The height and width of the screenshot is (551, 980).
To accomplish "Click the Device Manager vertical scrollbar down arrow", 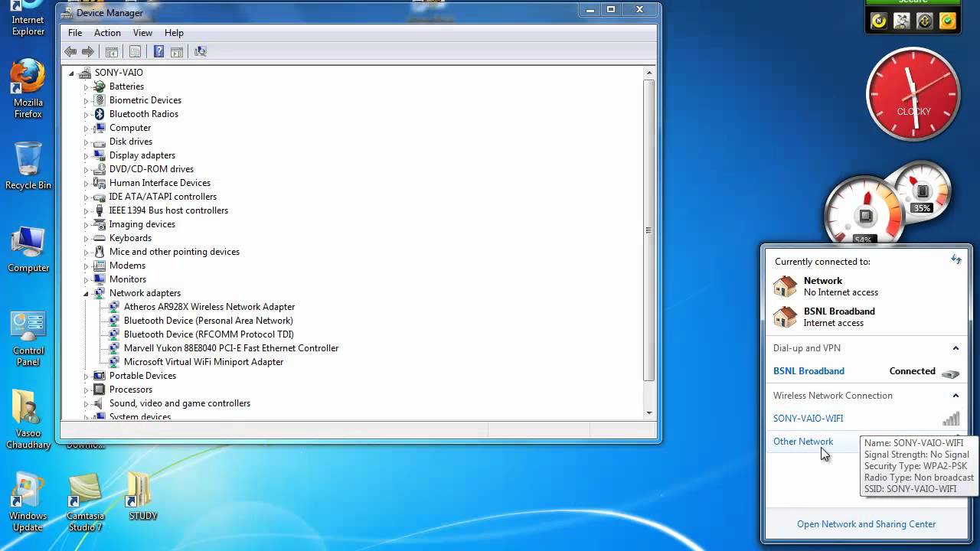I will click(x=649, y=412).
